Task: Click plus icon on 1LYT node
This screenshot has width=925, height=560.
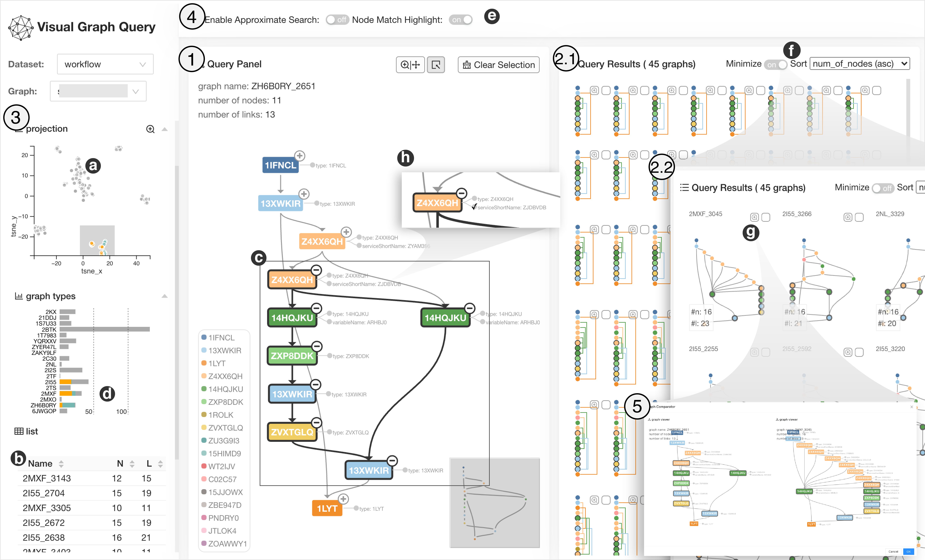Action: pyautogui.click(x=343, y=499)
